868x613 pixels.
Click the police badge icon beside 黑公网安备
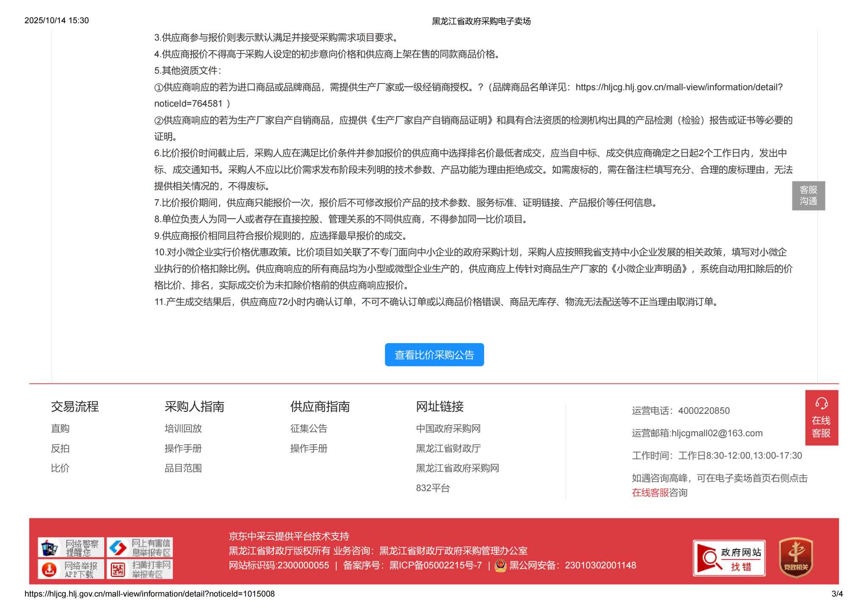pos(500,565)
